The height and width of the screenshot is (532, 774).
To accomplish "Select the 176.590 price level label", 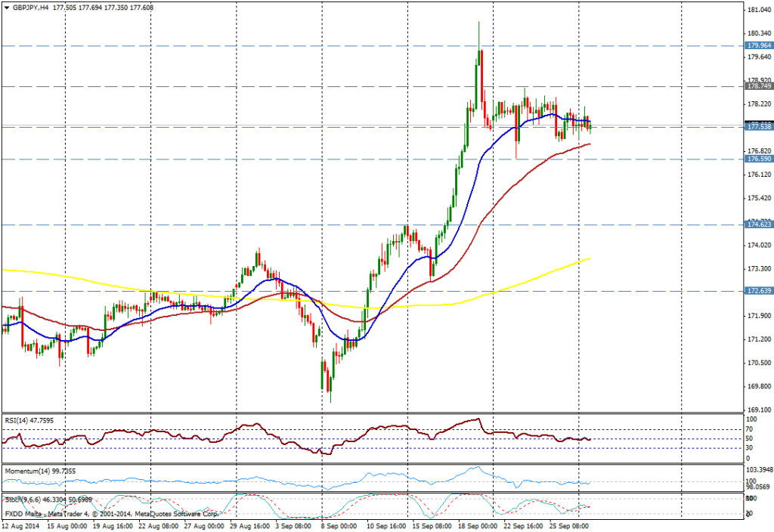I will (x=759, y=159).
